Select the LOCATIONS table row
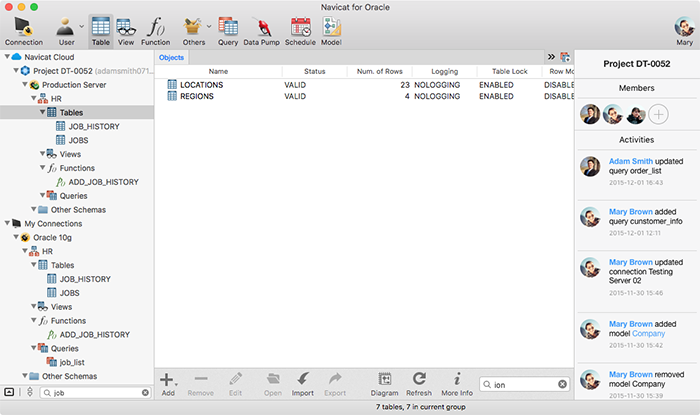Viewport: 700px width, 415px height. [364, 85]
